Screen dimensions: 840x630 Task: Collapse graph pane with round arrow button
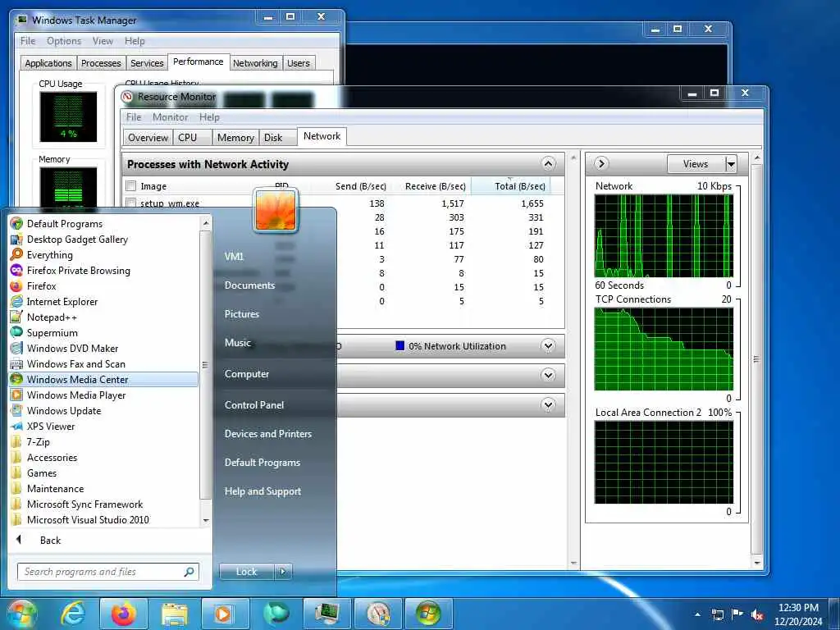click(x=601, y=163)
